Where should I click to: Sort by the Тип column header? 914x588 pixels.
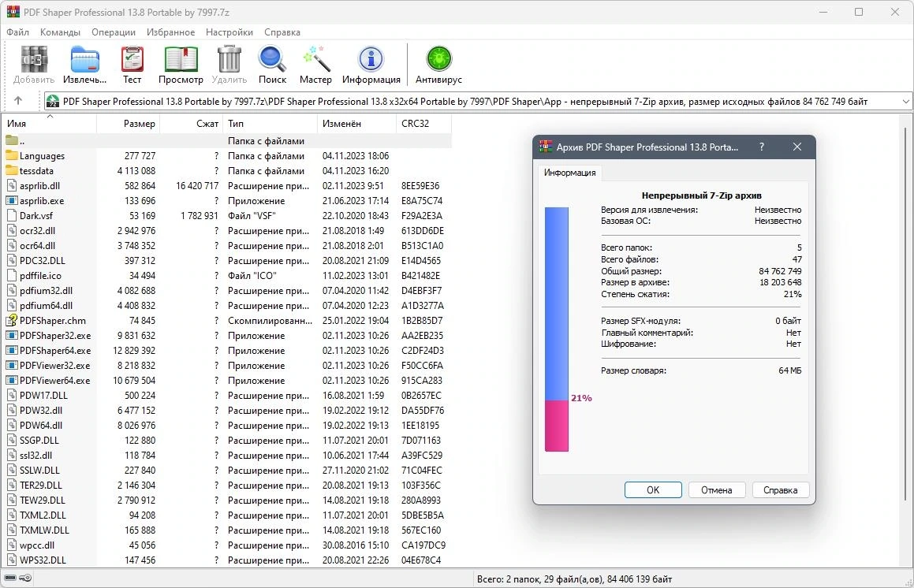click(x=270, y=124)
